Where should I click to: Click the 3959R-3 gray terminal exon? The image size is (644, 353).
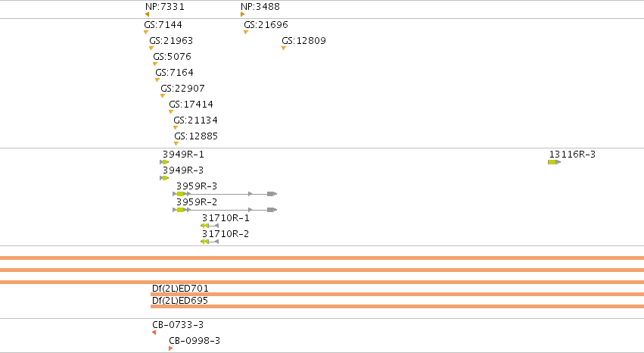coord(272,194)
